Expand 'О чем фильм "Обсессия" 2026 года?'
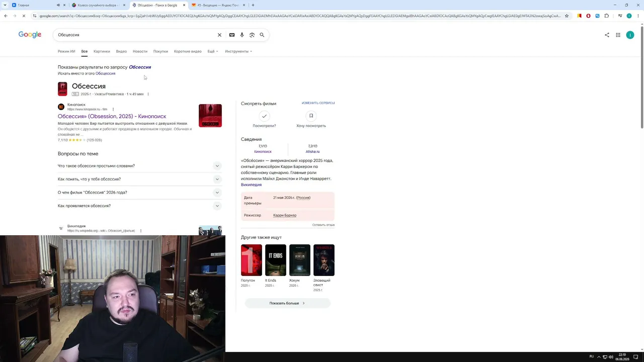644x362 pixels. click(139, 193)
